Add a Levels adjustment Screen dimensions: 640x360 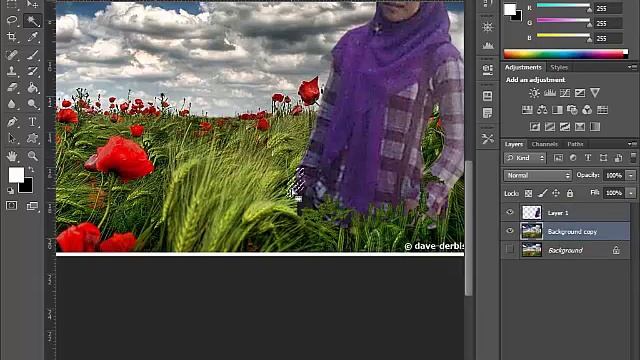coord(550,93)
